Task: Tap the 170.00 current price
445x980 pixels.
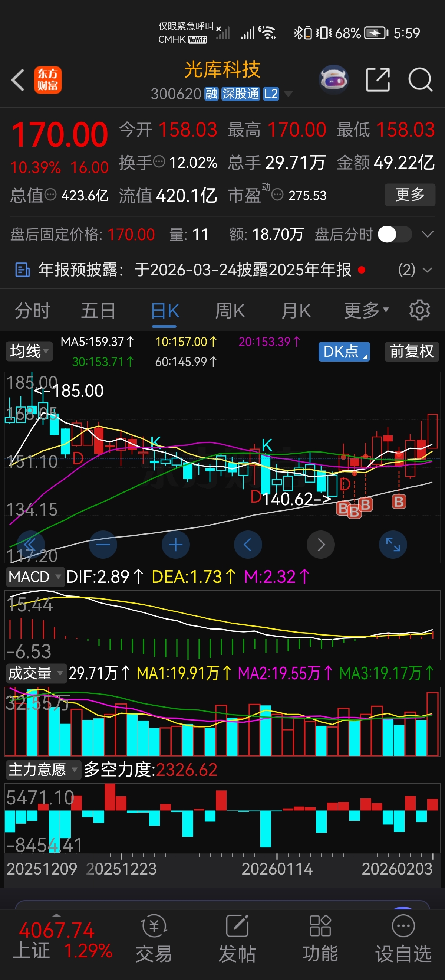Action: 60,134
